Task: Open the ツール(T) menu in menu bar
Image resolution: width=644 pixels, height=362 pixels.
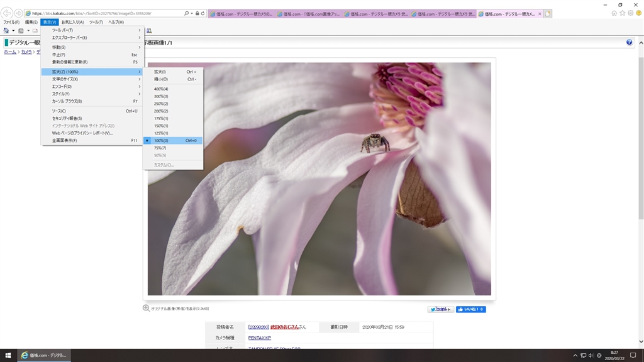Action: coord(96,22)
